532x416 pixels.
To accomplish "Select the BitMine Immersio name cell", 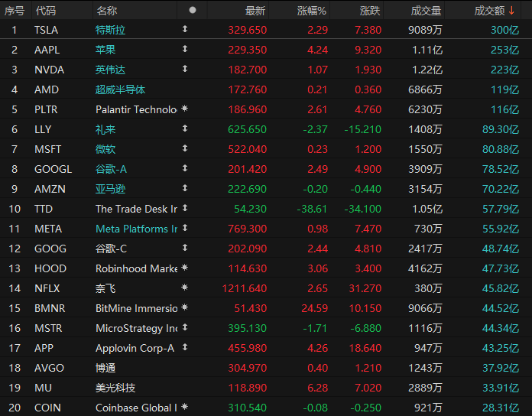I will 136,308.
